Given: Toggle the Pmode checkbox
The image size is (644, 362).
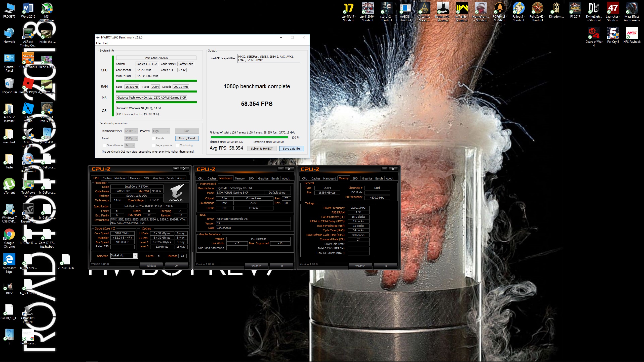Looking at the screenshot, I should [x=153, y=138].
